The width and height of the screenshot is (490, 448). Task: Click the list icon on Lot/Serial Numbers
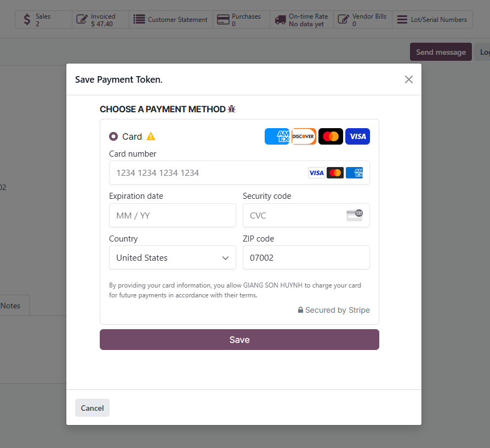click(402, 19)
